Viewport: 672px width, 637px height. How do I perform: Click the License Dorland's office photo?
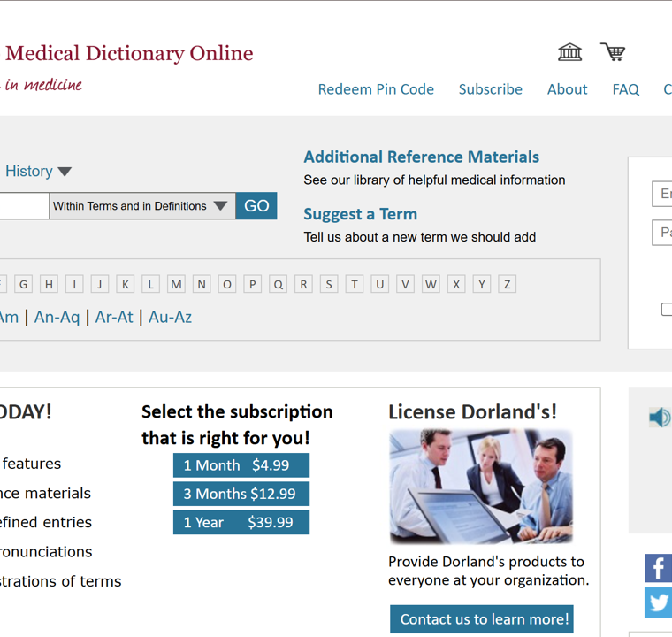pyautogui.click(x=481, y=487)
